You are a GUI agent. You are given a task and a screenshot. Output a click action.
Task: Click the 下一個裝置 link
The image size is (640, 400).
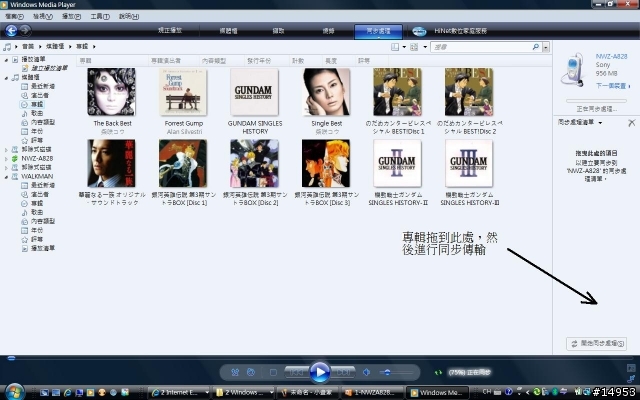613,86
